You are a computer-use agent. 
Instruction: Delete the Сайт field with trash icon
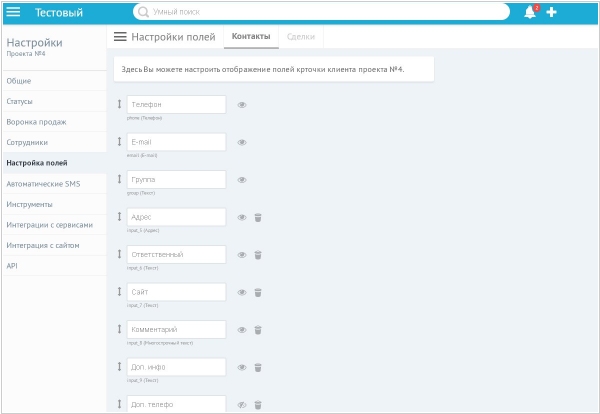tap(258, 292)
